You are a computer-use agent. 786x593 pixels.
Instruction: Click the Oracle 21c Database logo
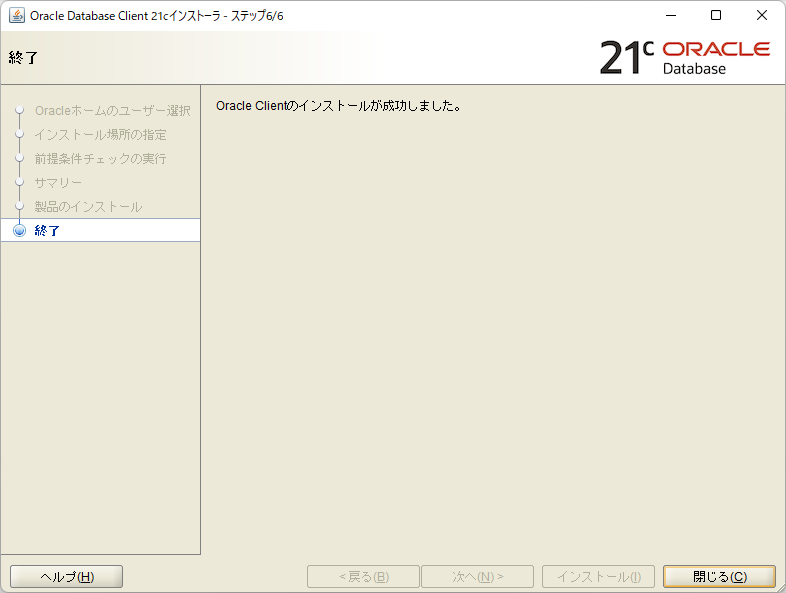coord(685,58)
